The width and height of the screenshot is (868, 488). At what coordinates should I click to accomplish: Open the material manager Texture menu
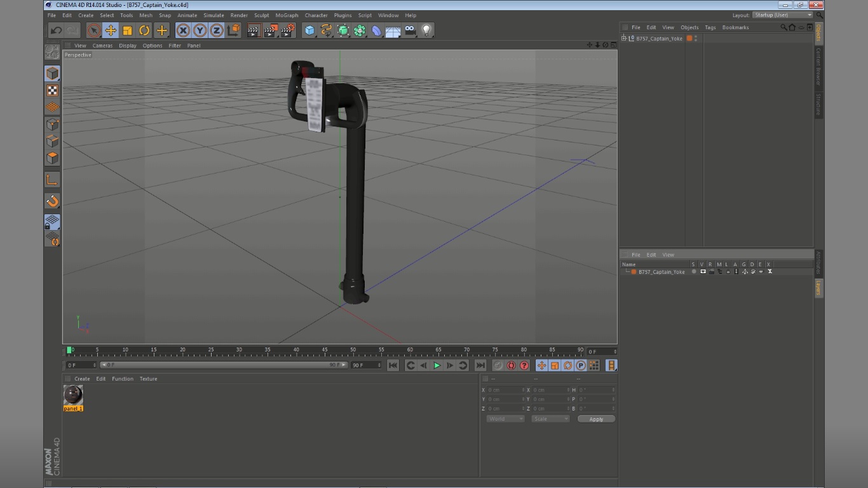[x=148, y=379]
